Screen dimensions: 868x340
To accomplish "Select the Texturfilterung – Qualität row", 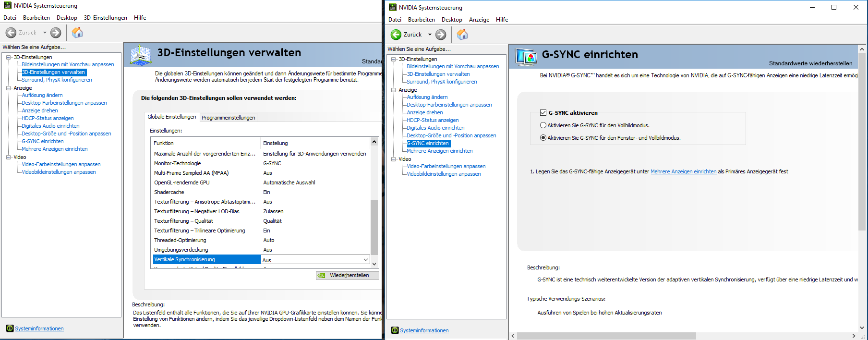I will 261,221.
